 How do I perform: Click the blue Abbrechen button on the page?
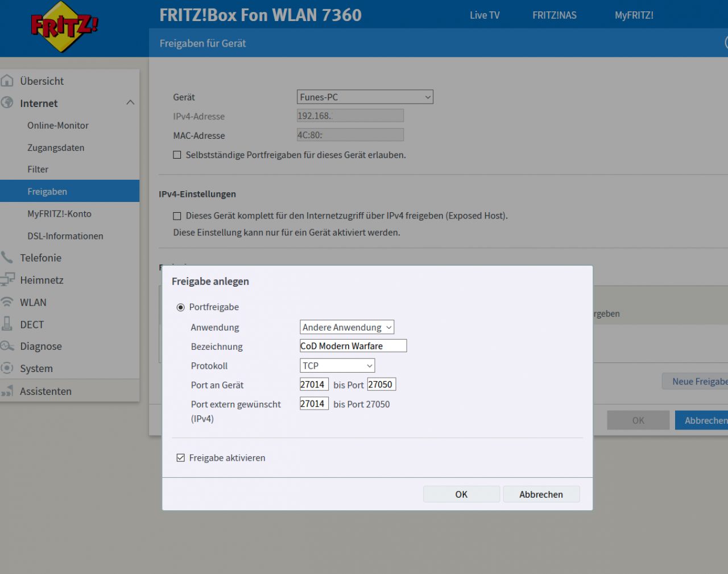702,420
